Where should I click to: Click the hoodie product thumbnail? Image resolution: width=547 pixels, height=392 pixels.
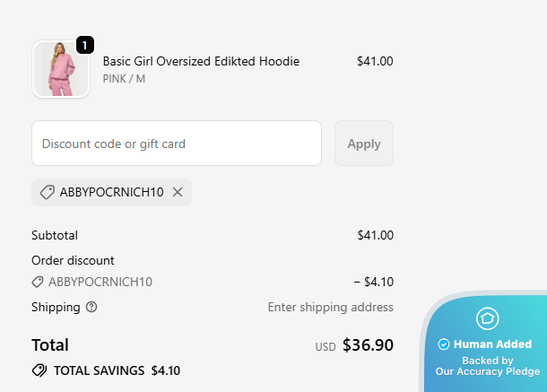coord(61,69)
